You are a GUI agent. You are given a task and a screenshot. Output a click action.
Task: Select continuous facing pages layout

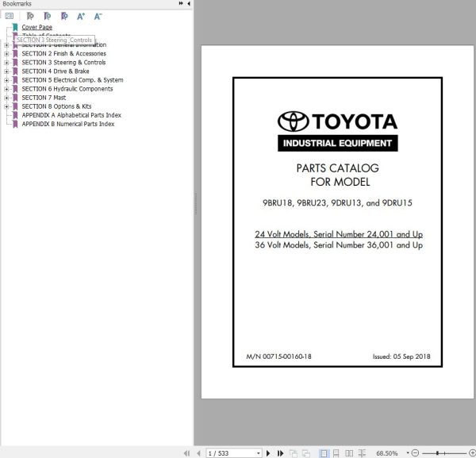coord(362,453)
